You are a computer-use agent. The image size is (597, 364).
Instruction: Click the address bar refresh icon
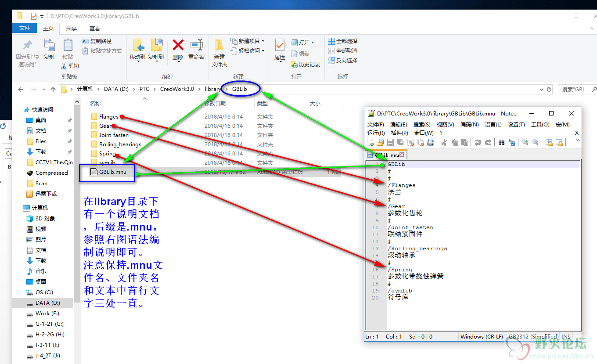(x=549, y=89)
